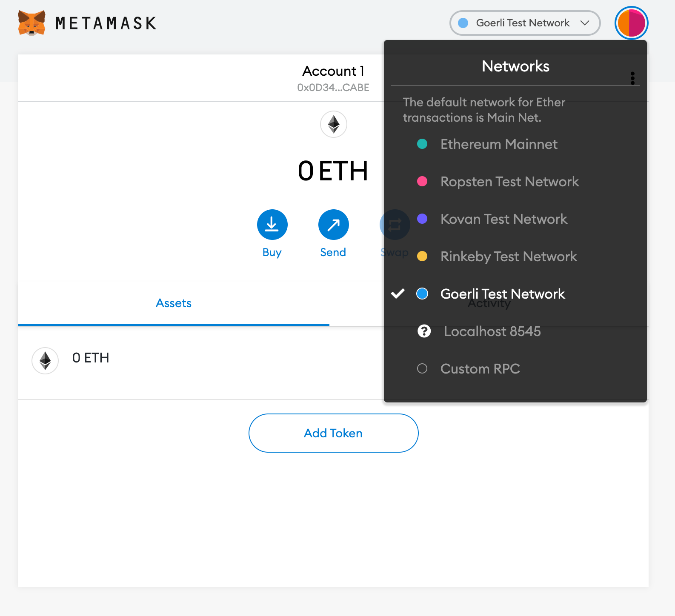Click the Add Token button
The height and width of the screenshot is (616, 675).
tap(334, 433)
